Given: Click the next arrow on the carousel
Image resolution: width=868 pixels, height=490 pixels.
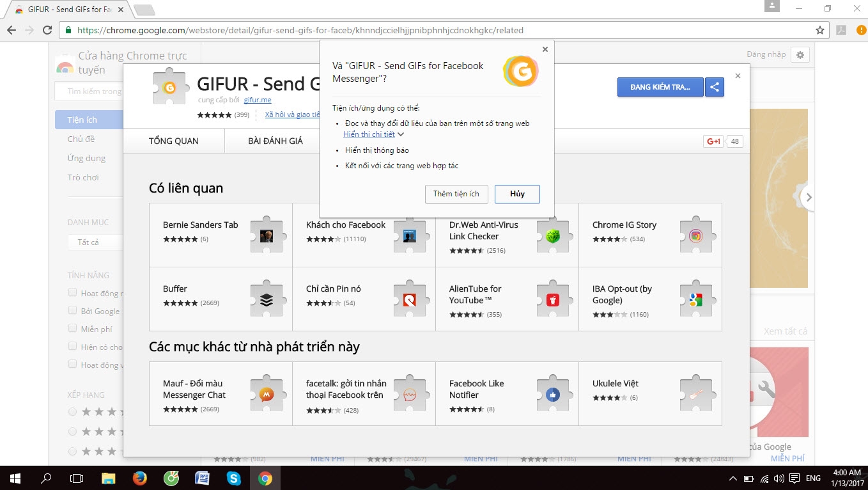Looking at the screenshot, I should (809, 197).
